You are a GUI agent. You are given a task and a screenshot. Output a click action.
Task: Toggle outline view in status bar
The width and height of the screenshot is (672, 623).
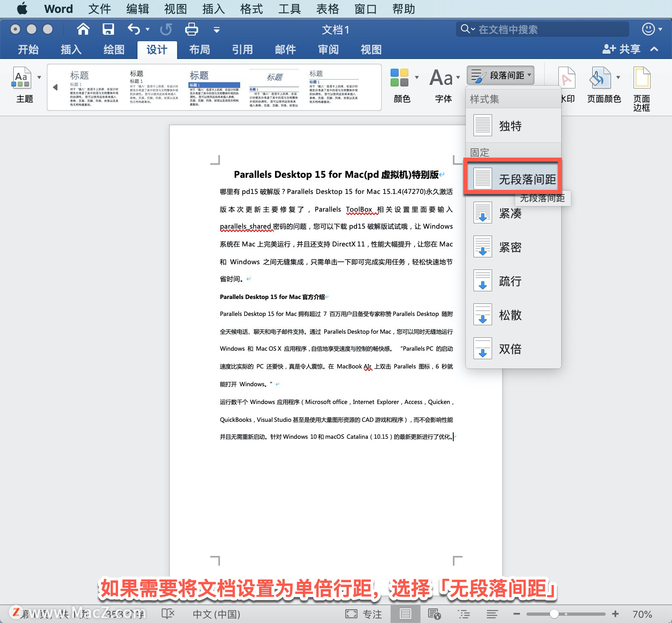pos(464,614)
